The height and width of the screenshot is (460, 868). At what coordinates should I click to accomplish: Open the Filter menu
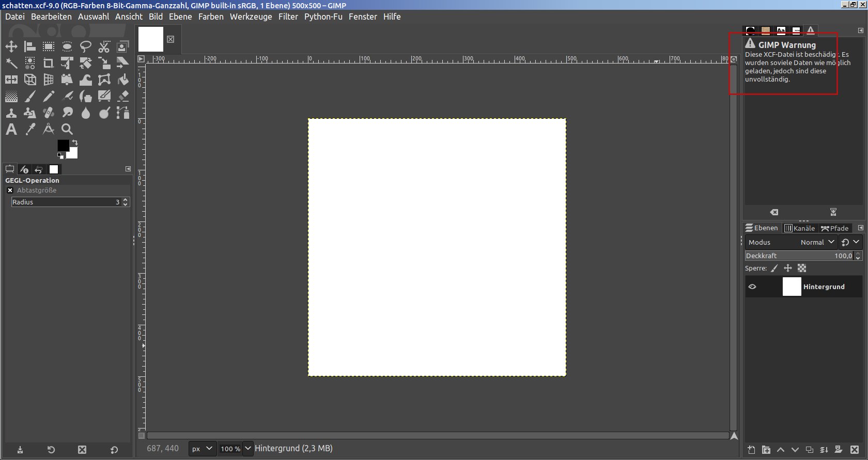pos(288,17)
